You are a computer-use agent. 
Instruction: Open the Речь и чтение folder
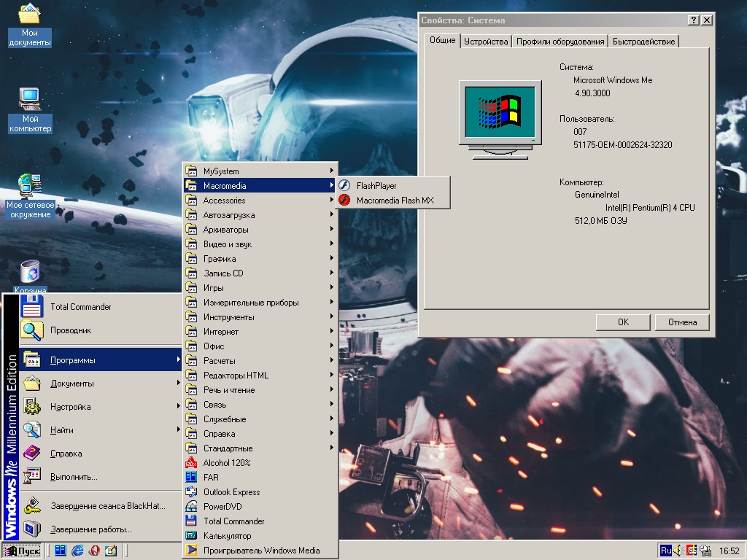pos(260,390)
